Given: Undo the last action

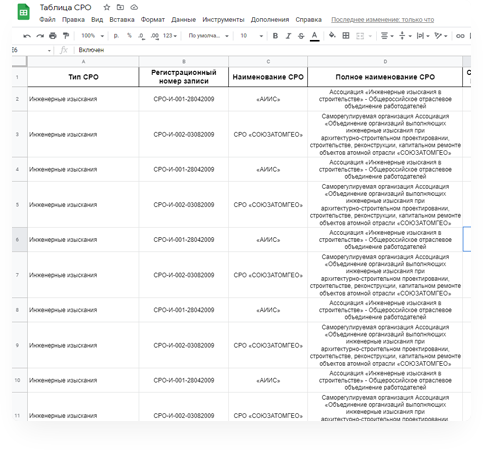Looking at the screenshot, I should coord(27,36).
